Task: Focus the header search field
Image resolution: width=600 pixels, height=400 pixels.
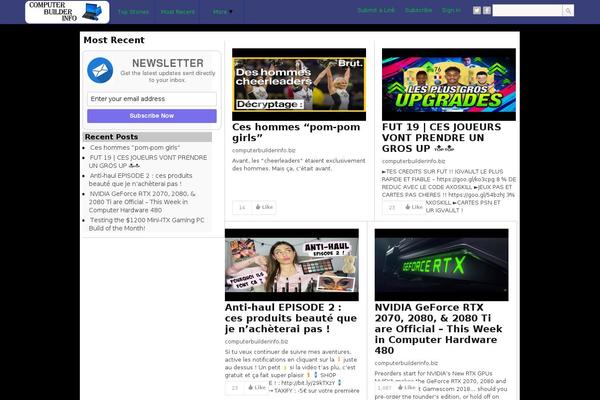Action: pos(527,10)
